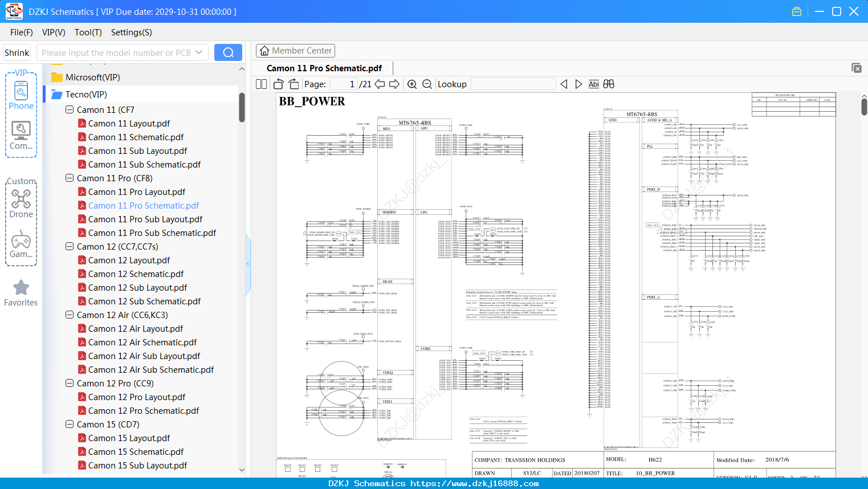The height and width of the screenshot is (489, 868).
Task: Open the Computer category
Action: click(21, 136)
